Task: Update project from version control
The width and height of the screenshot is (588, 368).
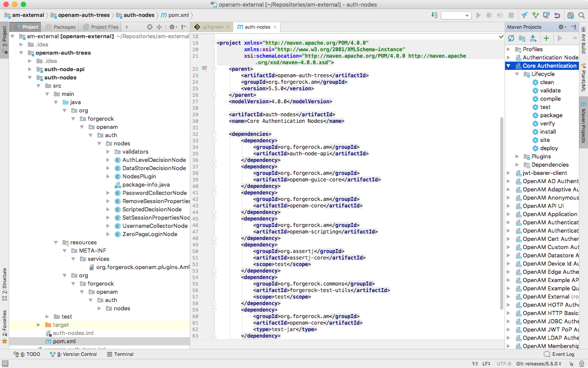Action: click(x=525, y=14)
